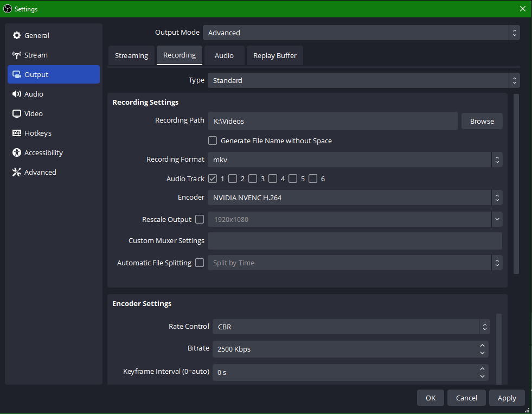532x414 pixels.
Task: Switch to the Replay Buffer tab
Action: (274, 55)
